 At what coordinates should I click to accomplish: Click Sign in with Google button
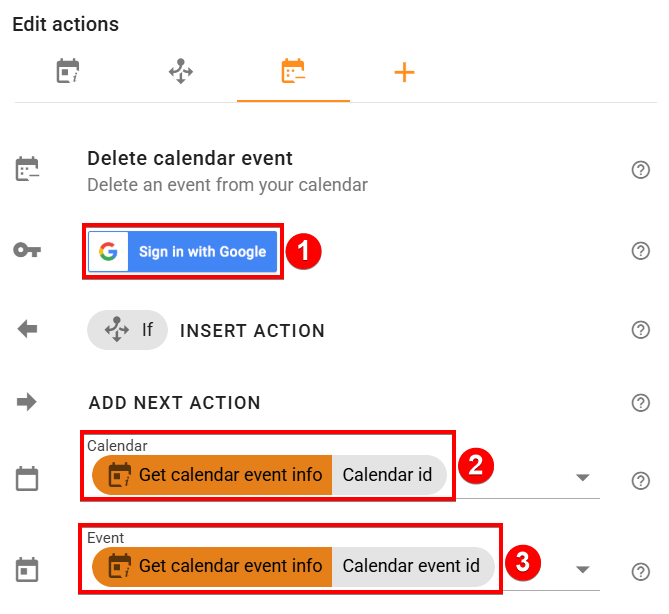pyautogui.click(x=182, y=252)
